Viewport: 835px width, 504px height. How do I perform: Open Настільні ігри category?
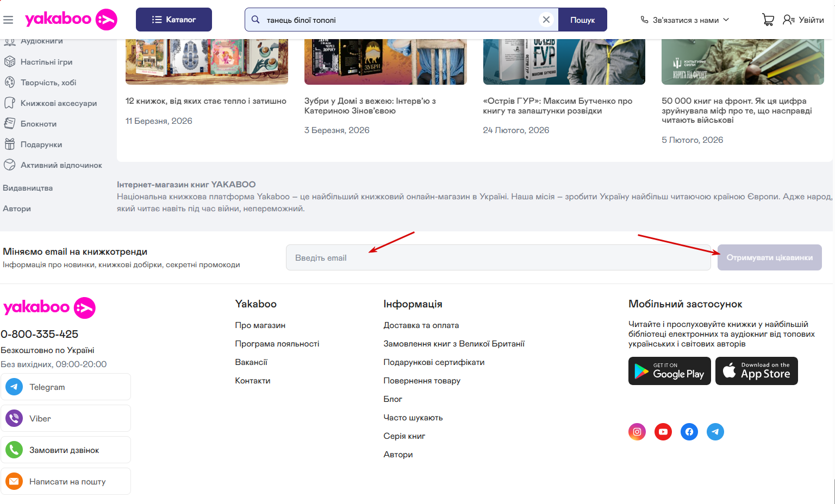coord(39,62)
